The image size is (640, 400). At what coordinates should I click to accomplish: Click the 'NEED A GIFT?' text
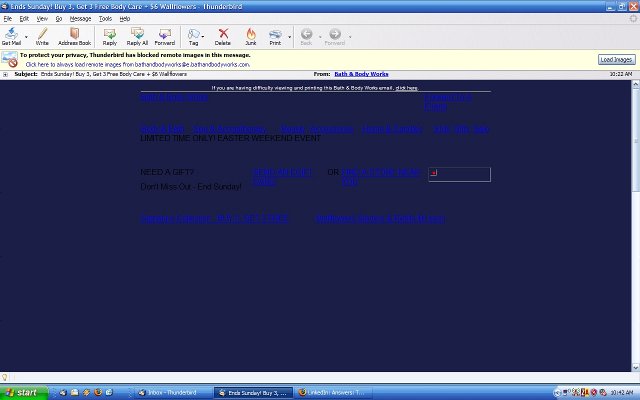click(167, 172)
